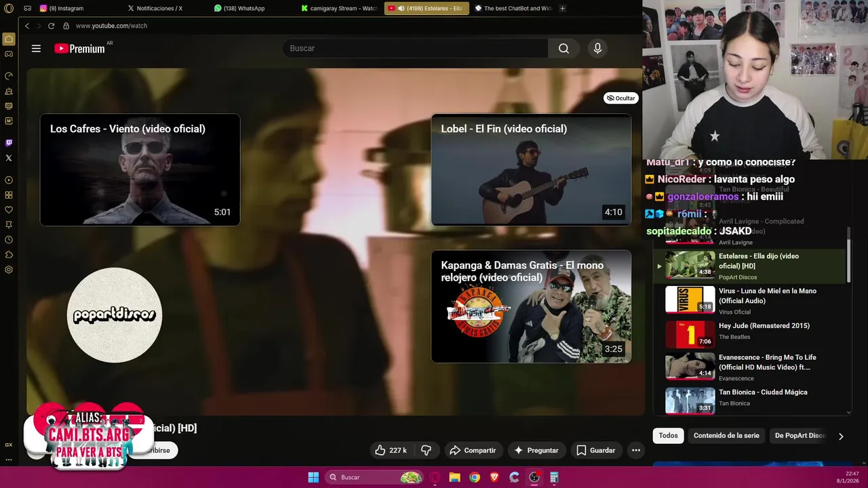Open the sidebar heart bookmarks icon
Screen dimensions: 868x488
(9, 210)
